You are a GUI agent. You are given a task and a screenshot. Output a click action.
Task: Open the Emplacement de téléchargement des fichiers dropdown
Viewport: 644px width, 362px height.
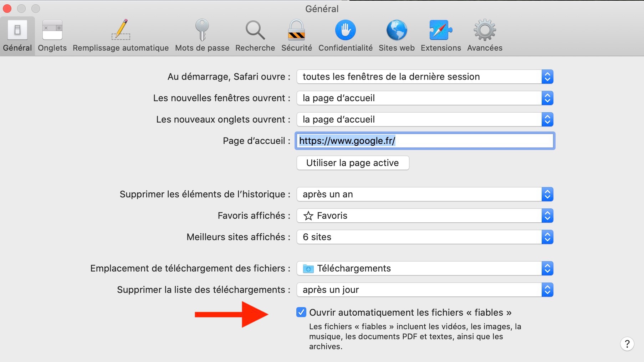tap(425, 268)
